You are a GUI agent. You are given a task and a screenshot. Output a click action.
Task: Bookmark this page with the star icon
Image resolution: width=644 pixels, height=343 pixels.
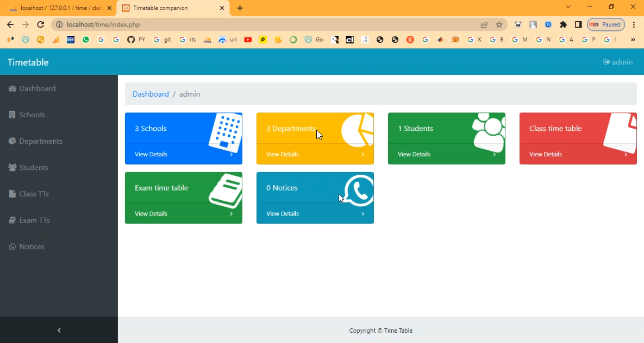point(499,24)
